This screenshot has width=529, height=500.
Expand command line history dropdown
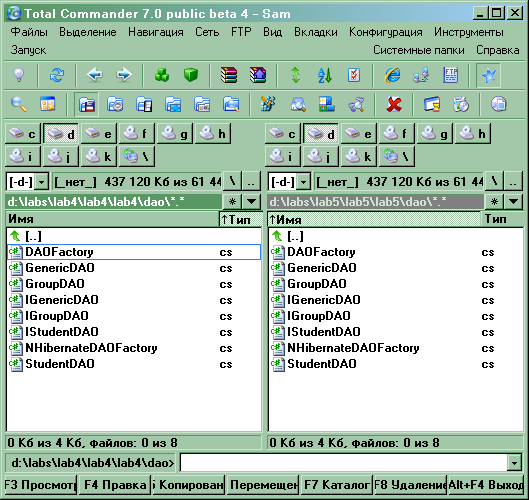click(x=514, y=463)
